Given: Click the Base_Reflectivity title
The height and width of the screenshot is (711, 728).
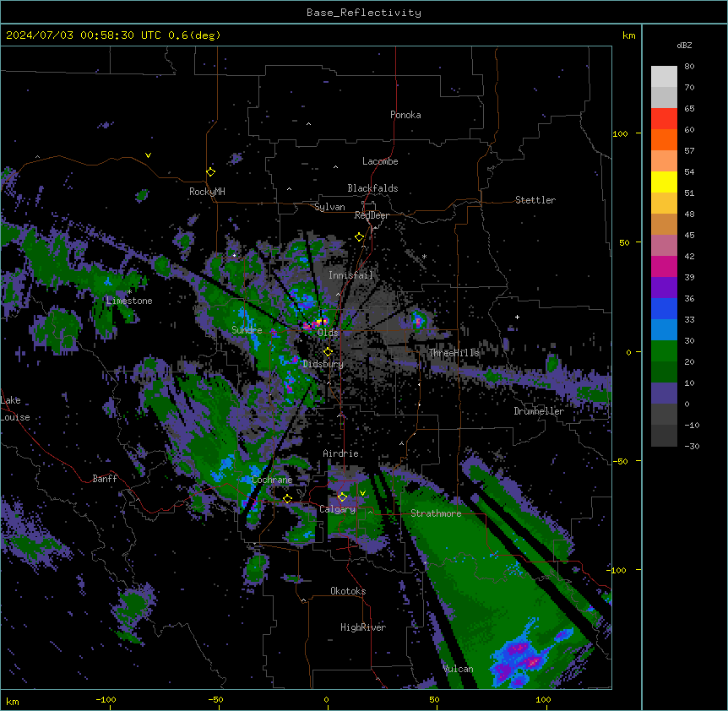Looking at the screenshot, I should click(x=364, y=13).
